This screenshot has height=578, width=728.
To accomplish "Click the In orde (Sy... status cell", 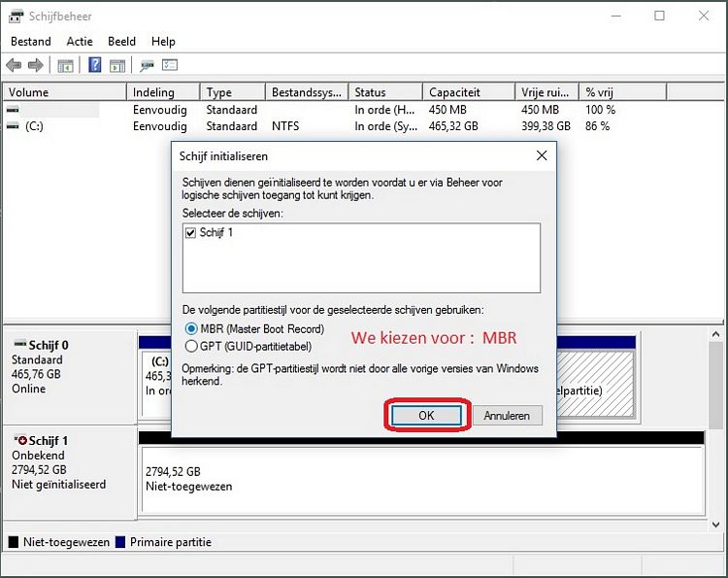I will 385,126.
